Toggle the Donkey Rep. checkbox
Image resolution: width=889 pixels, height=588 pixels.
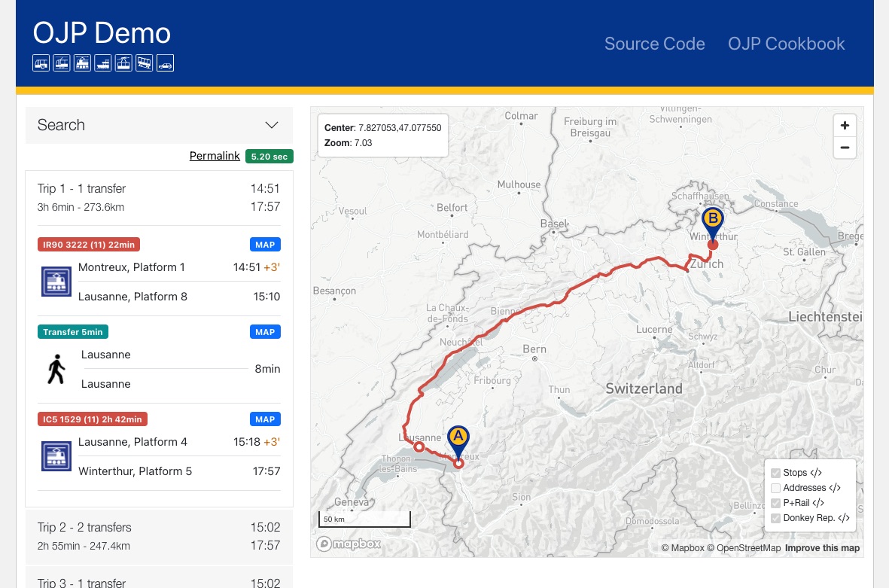pos(775,518)
